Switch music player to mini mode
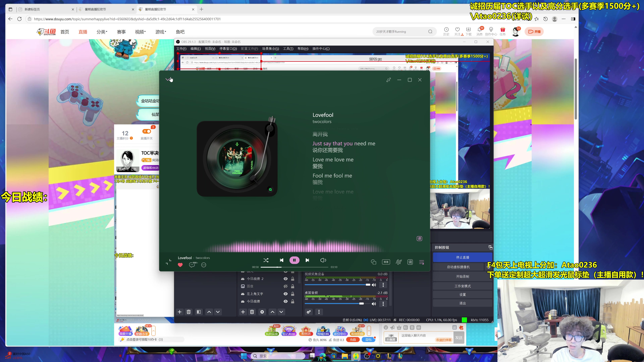The width and height of the screenshot is (644, 362). 389,80
